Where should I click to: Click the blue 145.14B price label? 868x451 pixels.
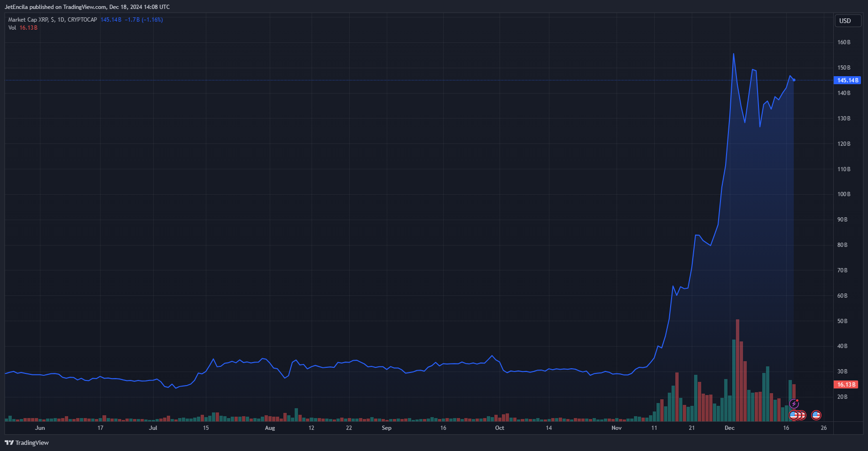847,80
